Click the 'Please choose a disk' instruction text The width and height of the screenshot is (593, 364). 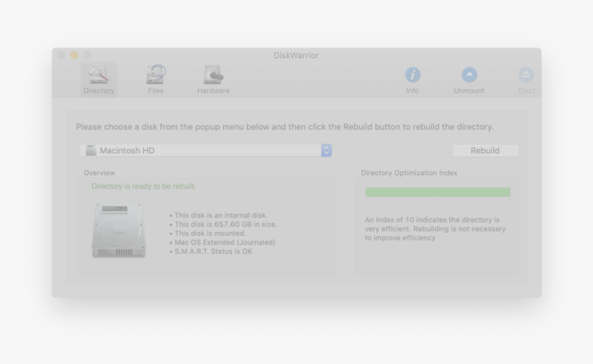284,127
